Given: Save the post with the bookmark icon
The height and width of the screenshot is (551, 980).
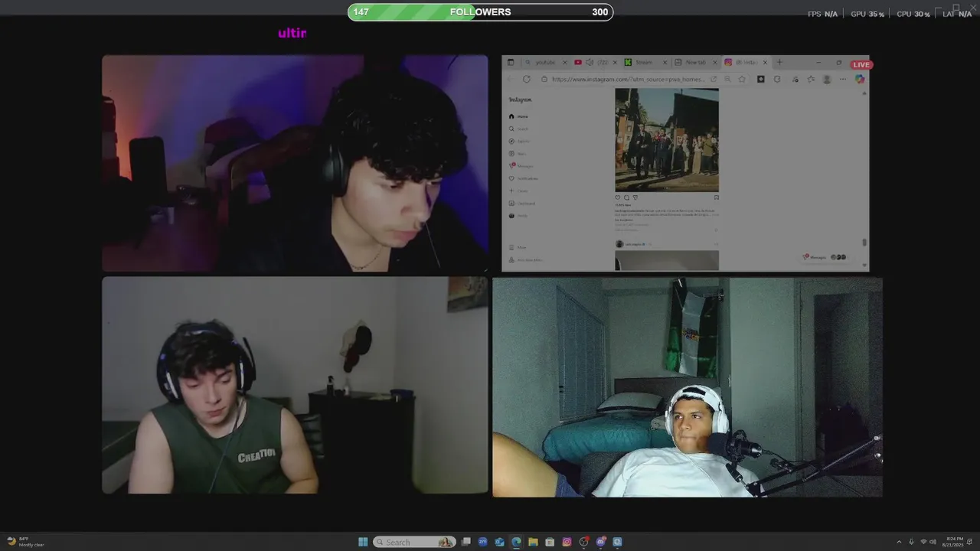Looking at the screenshot, I should [716, 197].
